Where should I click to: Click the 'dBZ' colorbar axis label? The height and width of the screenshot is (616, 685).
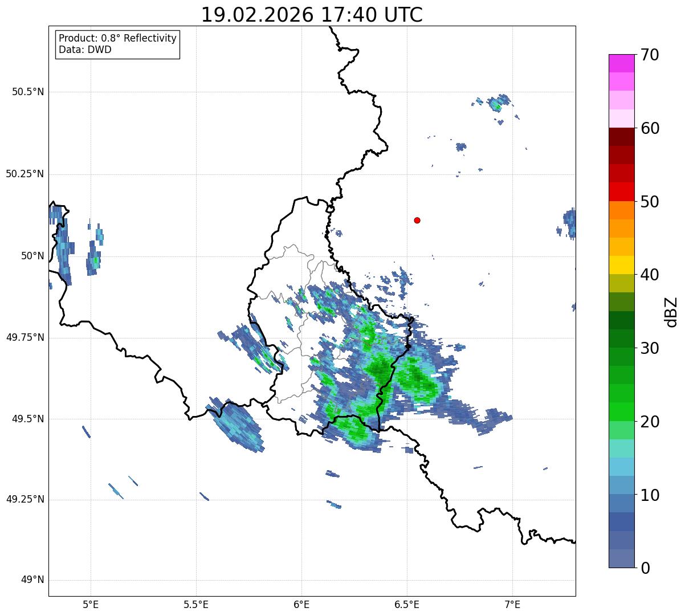point(671,312)
